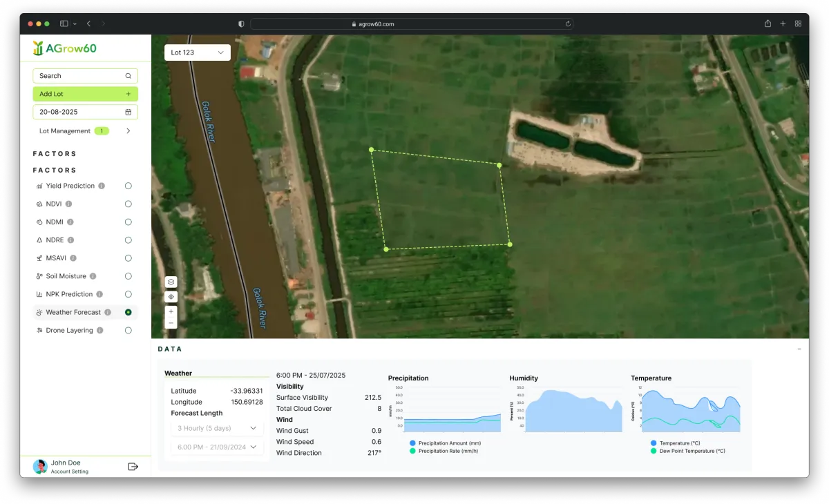Select the Soil Moisture radio button
This screenshot has height=504, width=829.
(128, 276)
